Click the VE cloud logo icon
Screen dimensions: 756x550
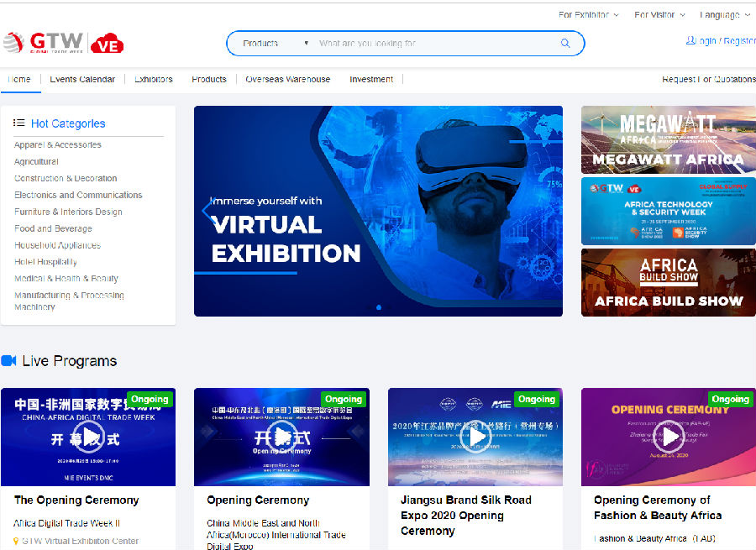tap(107, 44)
